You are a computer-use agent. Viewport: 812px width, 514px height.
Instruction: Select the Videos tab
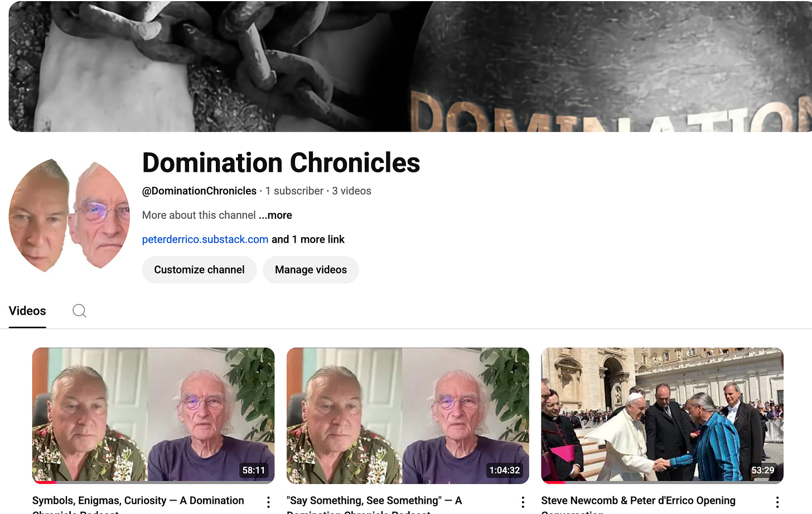click(x=27, y=311)
